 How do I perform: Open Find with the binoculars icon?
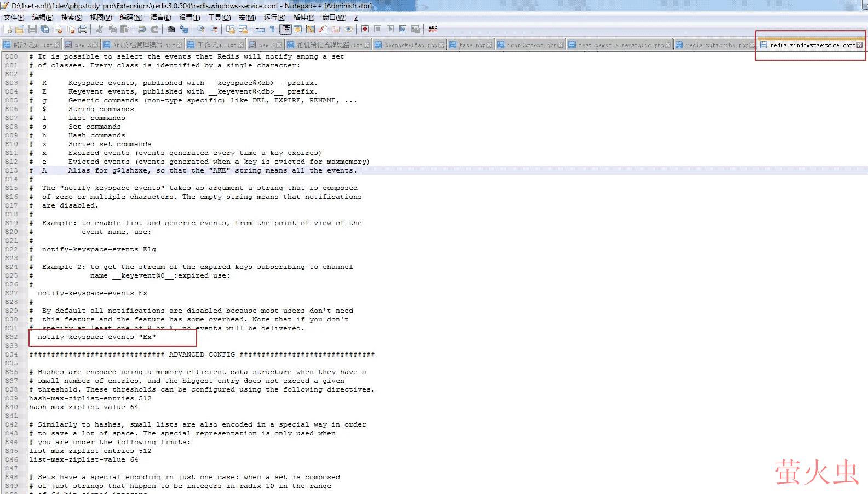click(171, 29)
